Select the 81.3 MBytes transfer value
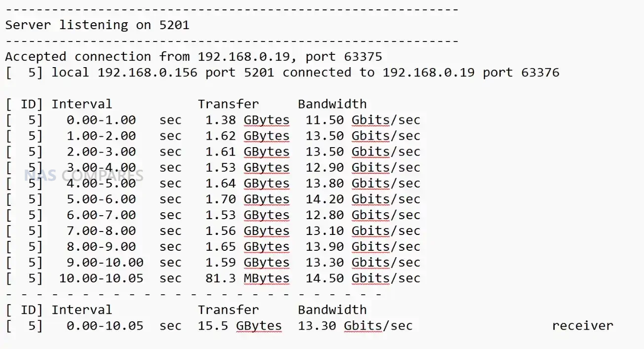This screenshot has width=644, height=349. tap(247, 278)
